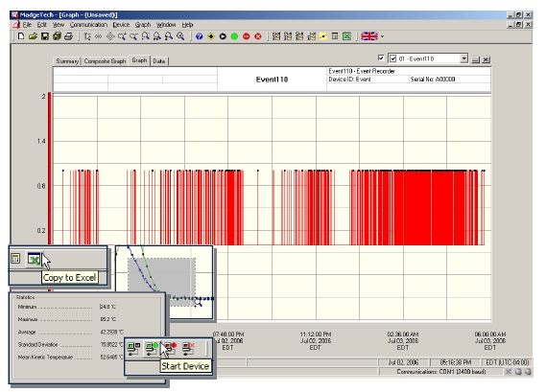This screenshot has height=392, width=546.
Task: Open the View menu
Action: coord(59,25)
